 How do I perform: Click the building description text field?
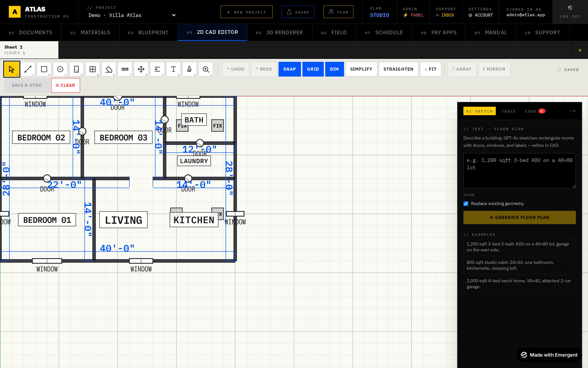tap(519, 171)
